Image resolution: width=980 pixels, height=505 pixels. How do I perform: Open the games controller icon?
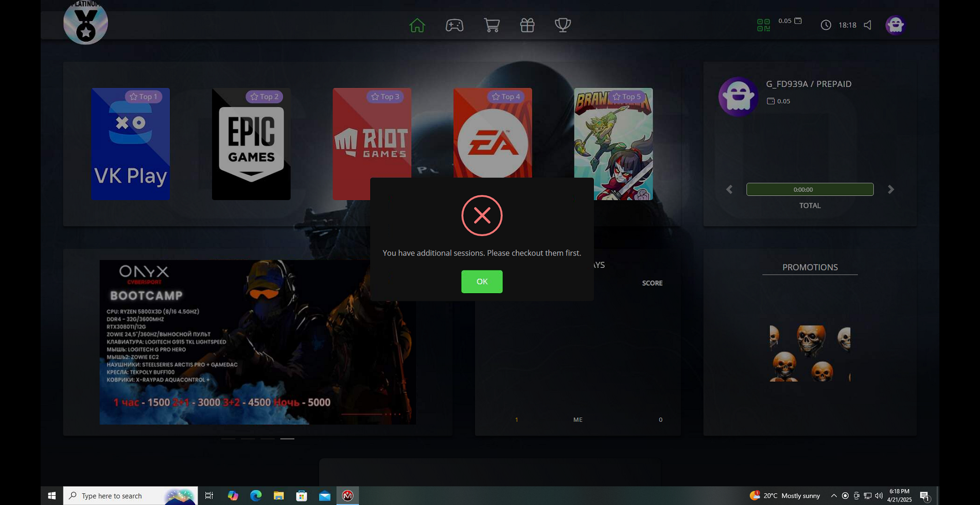point(454,25)
